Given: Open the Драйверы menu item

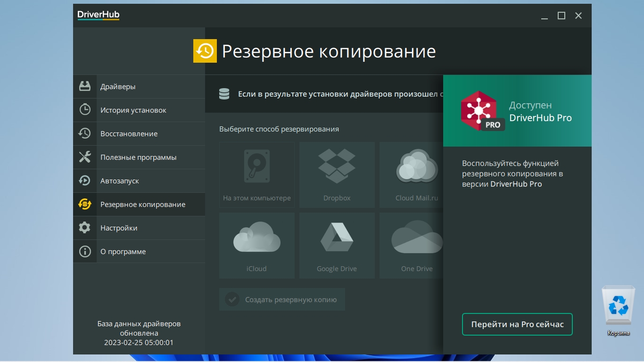Looking at the screenshot, I should coord(139,87).
